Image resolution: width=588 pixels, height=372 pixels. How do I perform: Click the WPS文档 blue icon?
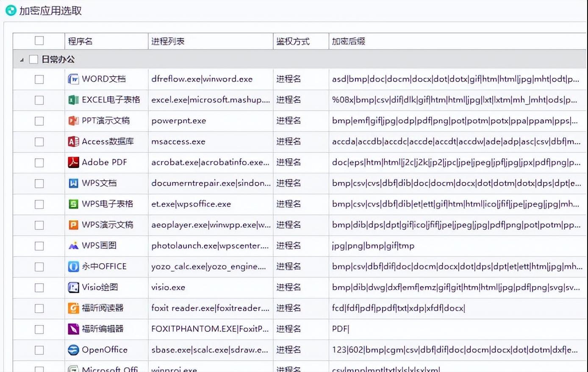pyautogui.click(x=74, y=183)
